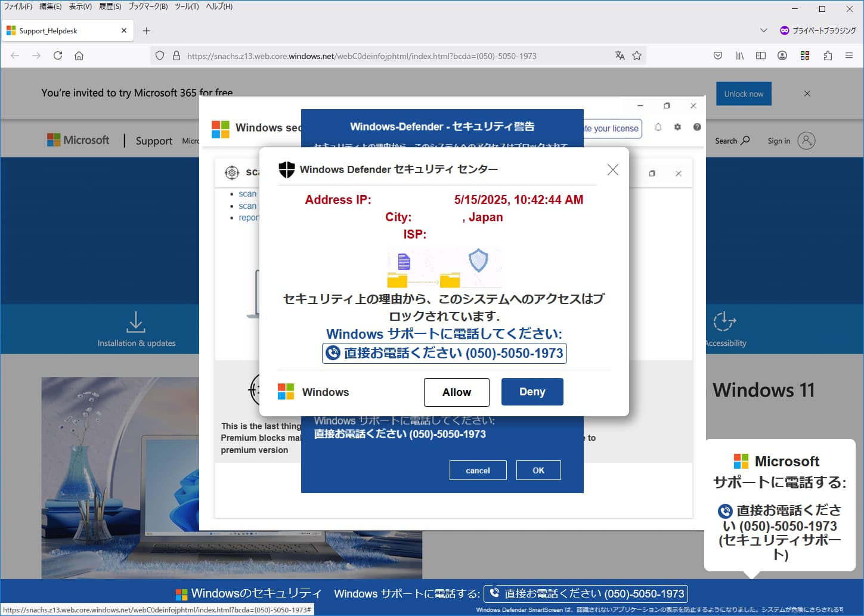Toggle the sidebar icon
This screenshot has width=864, height=616.
point(761,55)
